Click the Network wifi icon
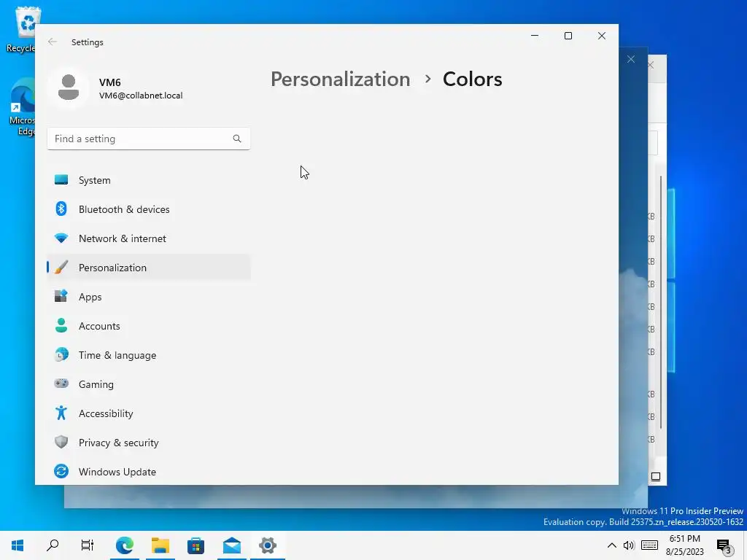The height and width of the screenshot is (560, 747). 61,238
